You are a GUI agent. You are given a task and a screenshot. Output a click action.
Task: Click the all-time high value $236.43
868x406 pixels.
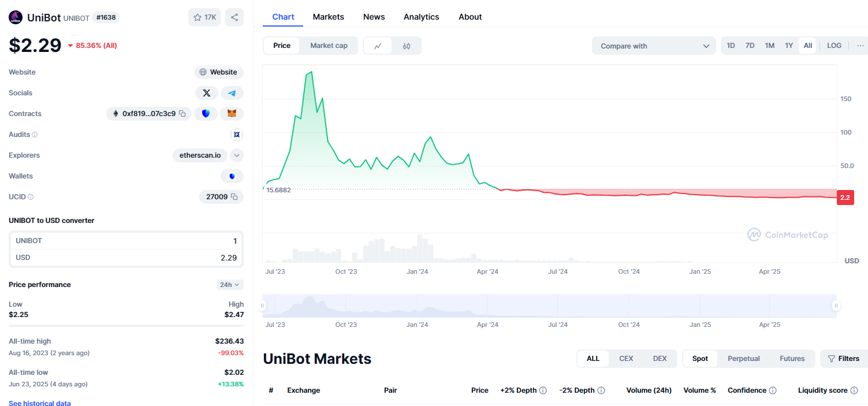coord(229,341)
